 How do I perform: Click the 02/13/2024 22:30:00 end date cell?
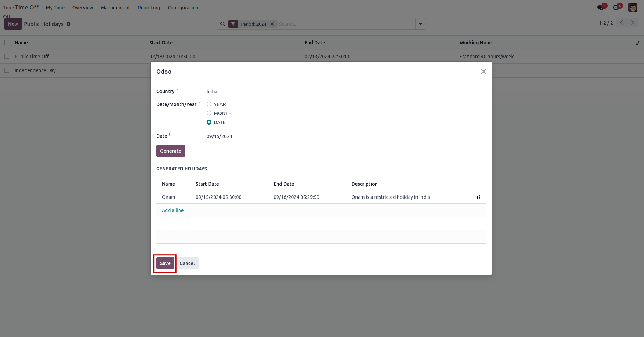pos(327,57)
